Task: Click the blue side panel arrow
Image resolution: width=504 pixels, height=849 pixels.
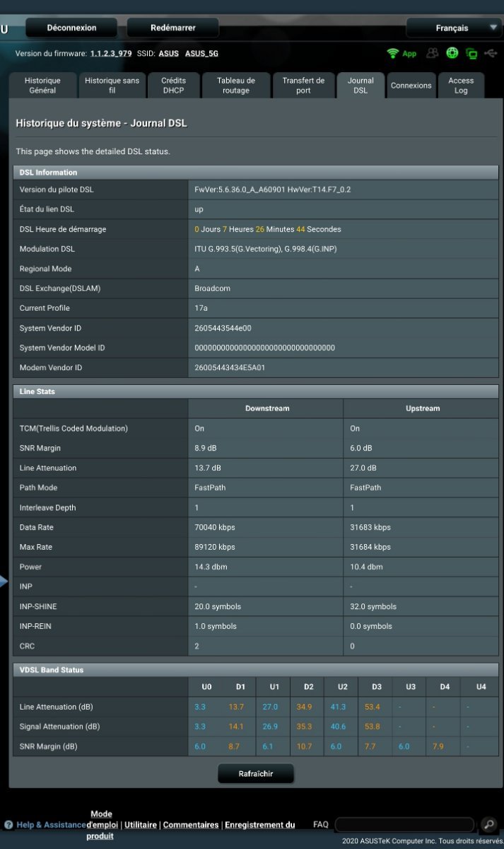Action: click(x=4, y=582)
